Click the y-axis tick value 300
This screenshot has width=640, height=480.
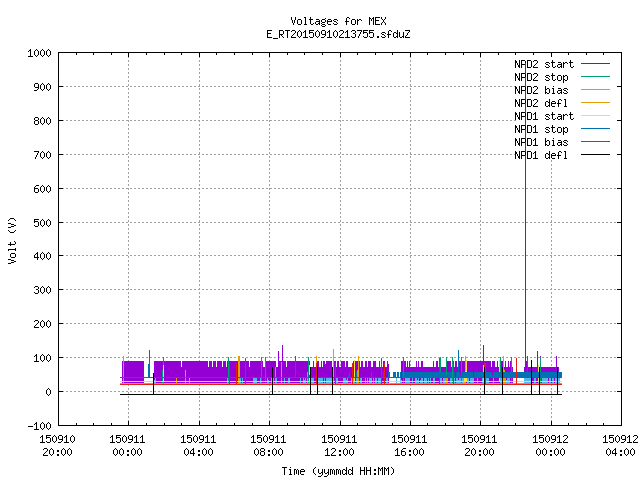[x=42, y=290]
